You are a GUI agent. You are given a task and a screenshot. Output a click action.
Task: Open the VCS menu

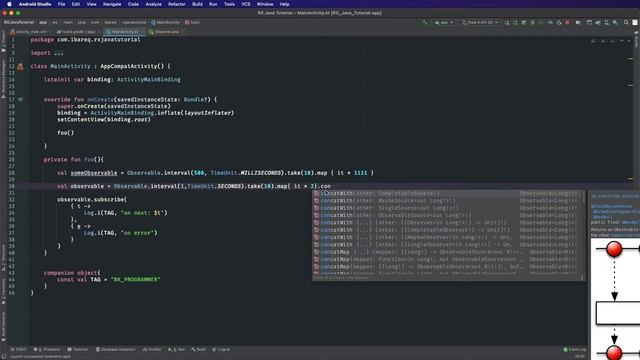[x=246, y=4]
